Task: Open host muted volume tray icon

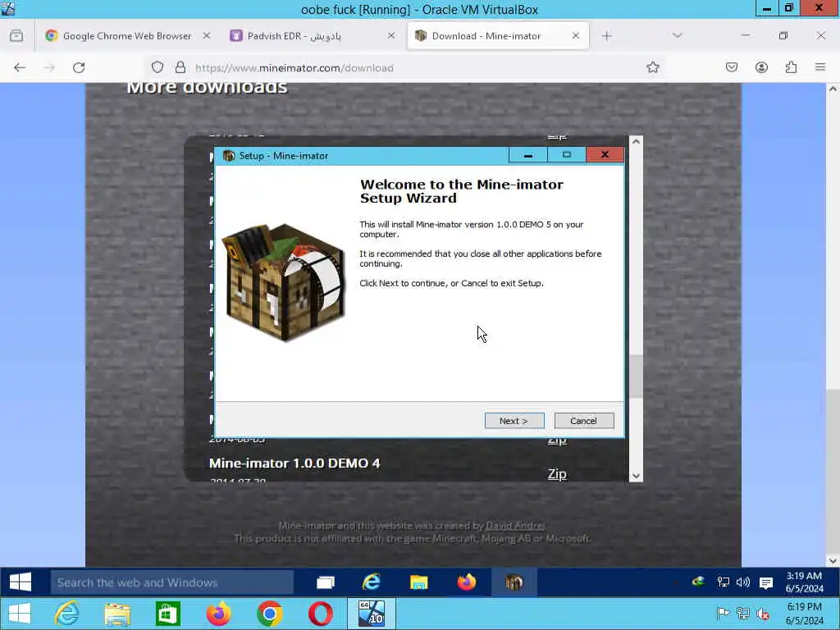Action: [763, 614]
